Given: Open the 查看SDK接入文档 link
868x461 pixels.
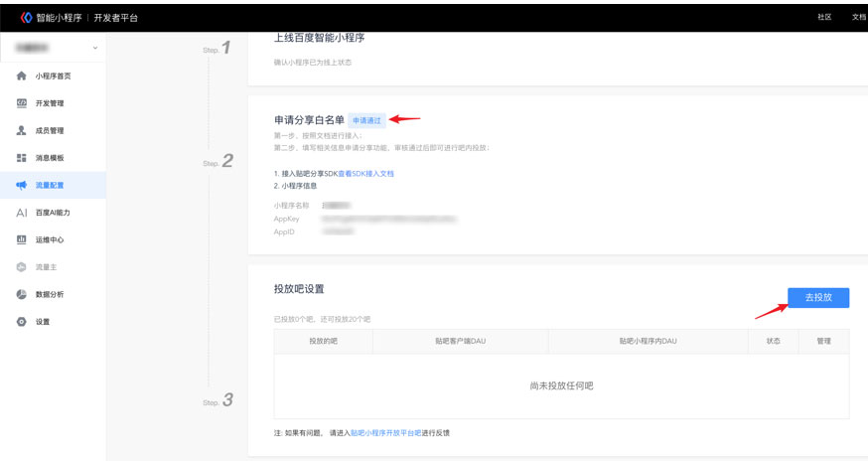Looking at the screenshot, I should (365, 173).
